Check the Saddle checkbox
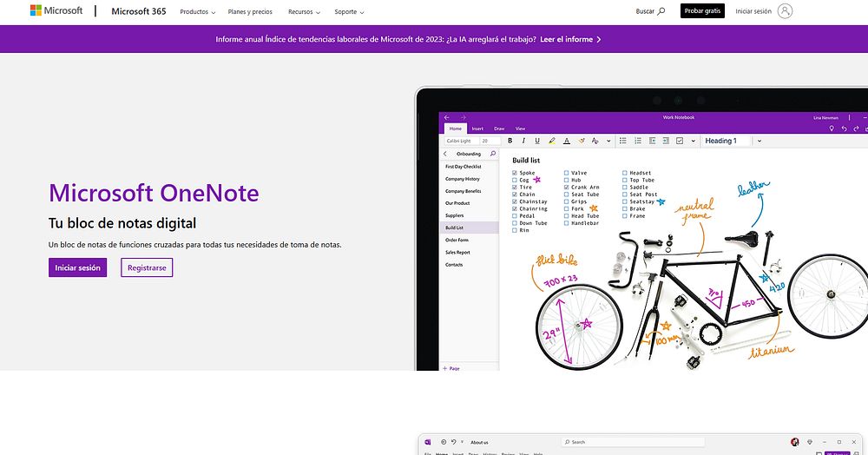This screenshot has width=868, height=455. click(624, 187)
